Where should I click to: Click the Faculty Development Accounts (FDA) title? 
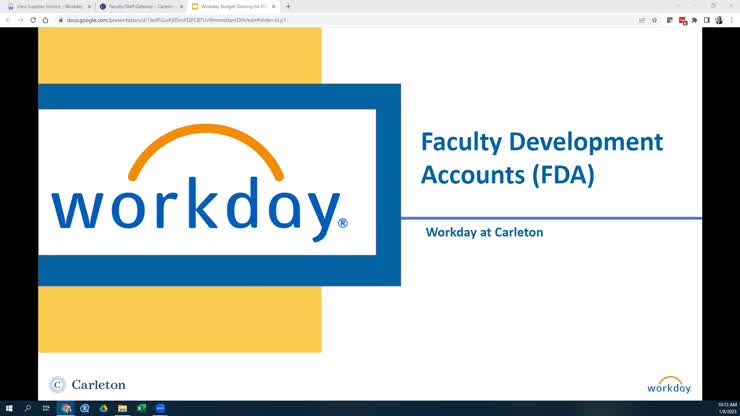542,158
